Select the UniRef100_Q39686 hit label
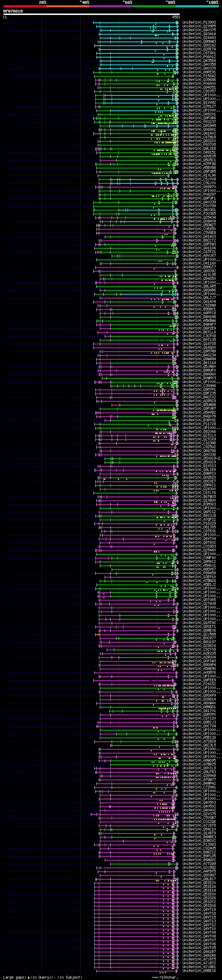Screen dimensions: 222x980 tap(199, 80)
